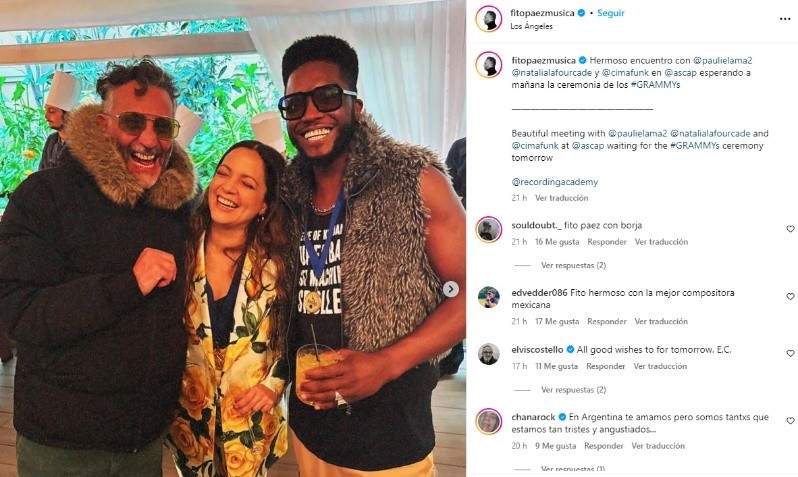Open the #GRAMMYs hashtag in Spanish caption

pos(656,85)
